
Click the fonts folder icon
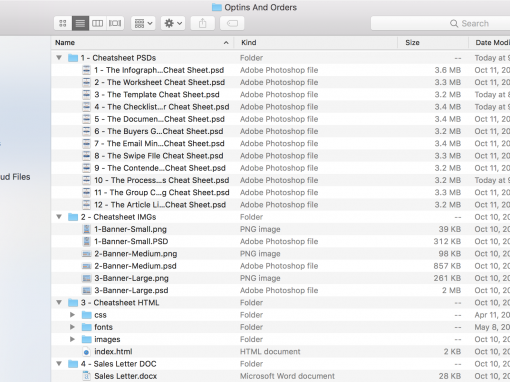(x=87, y=327)
